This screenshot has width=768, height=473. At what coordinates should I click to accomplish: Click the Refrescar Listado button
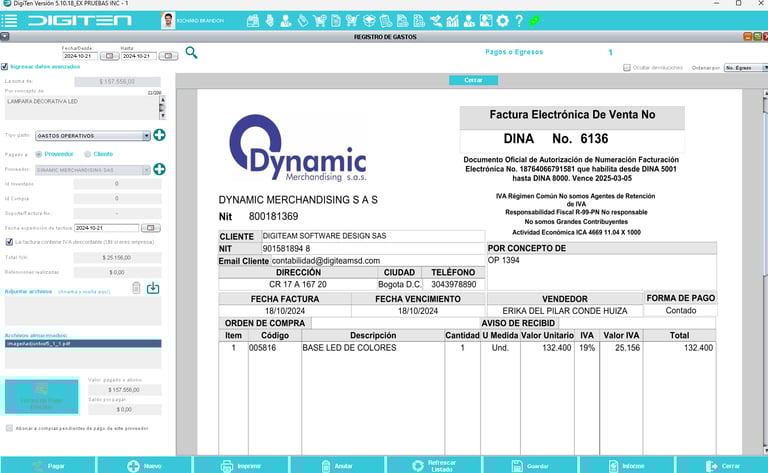coord(434,466)
